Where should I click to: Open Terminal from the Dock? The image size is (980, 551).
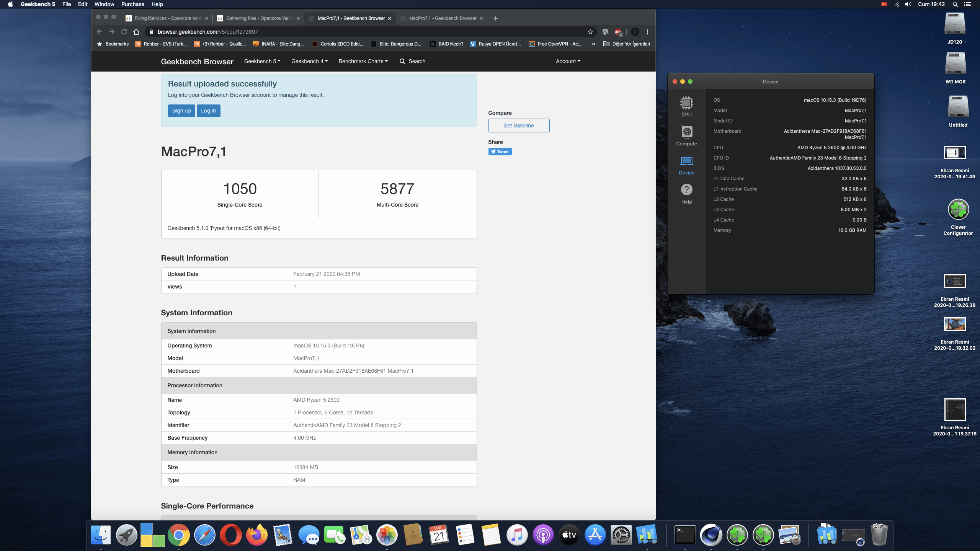pyautogui.click(x=685, y=535)
